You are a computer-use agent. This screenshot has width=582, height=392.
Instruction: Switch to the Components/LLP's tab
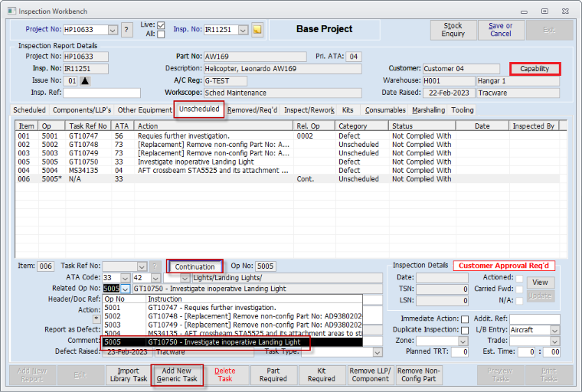(80, 110)
